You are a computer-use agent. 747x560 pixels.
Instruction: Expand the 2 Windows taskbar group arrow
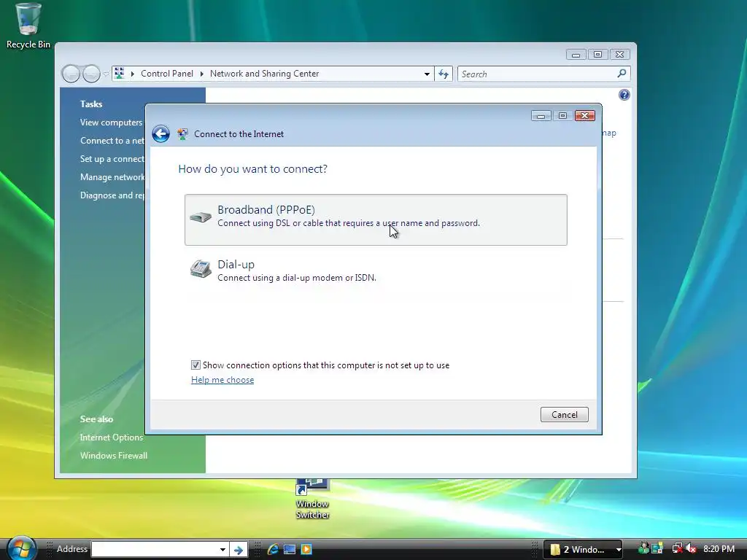click(x=618, y=550)
